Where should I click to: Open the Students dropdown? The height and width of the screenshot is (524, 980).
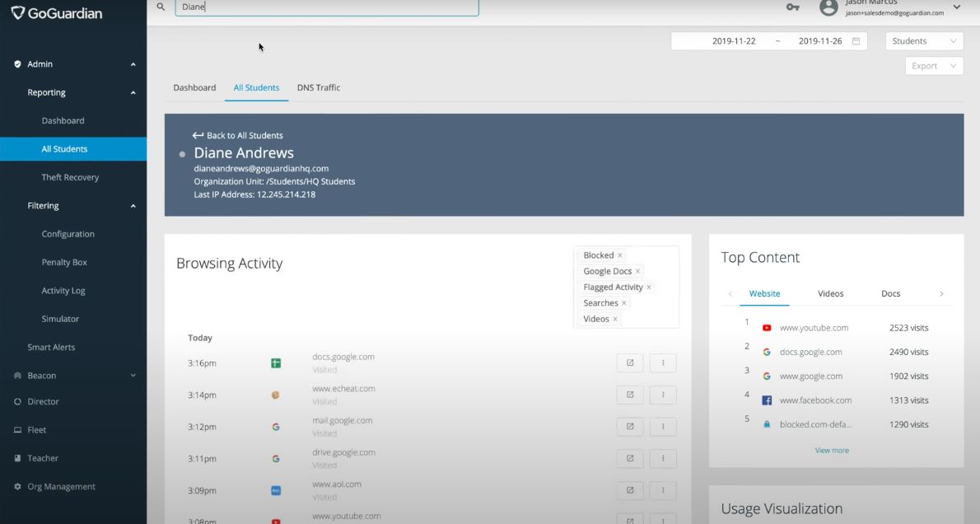click(x=924, y=41)
